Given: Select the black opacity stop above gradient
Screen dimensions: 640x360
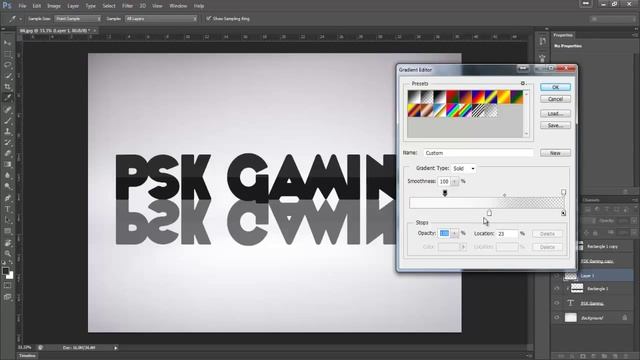Looking at the screenshot, I should 445,193.
